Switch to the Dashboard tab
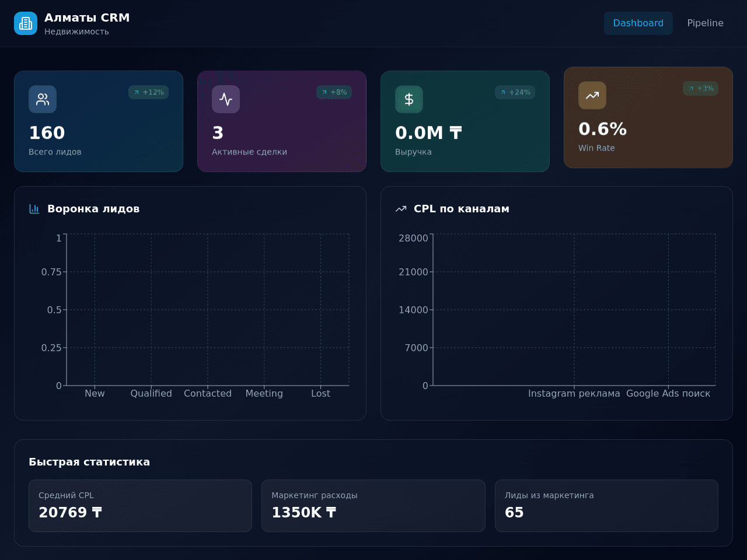Image resolution: width=747 pixels, height=560 pixels. click(x=638, y=23)
